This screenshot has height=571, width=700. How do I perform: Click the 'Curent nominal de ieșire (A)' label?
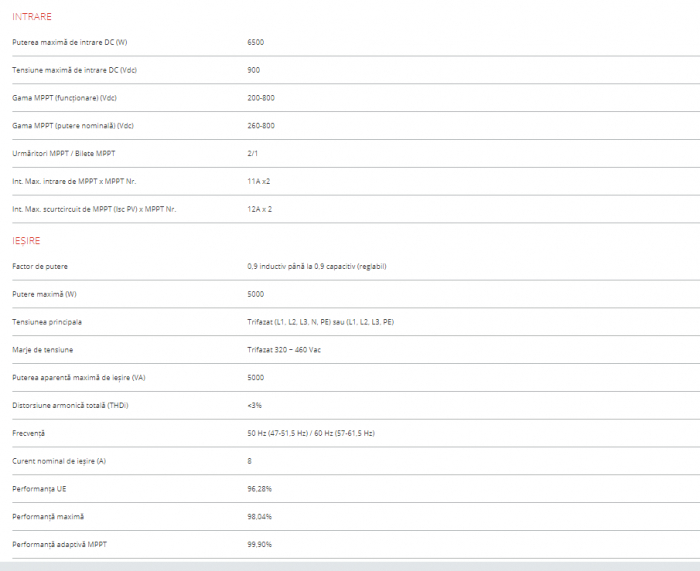[62, 461]
